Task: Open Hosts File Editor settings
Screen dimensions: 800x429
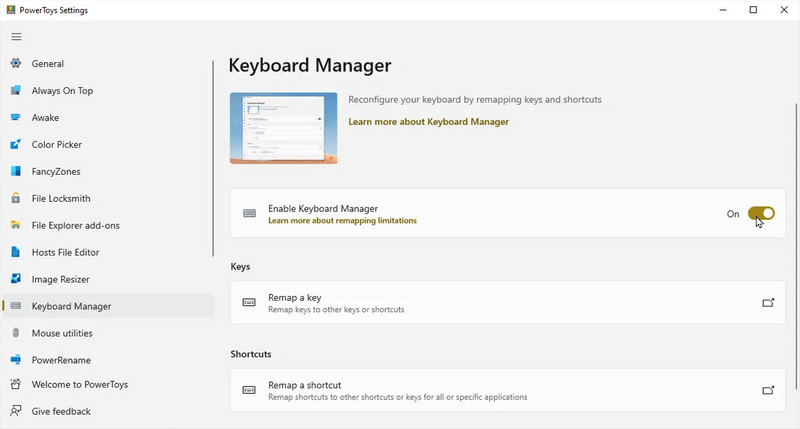Action: pos(65,253)
